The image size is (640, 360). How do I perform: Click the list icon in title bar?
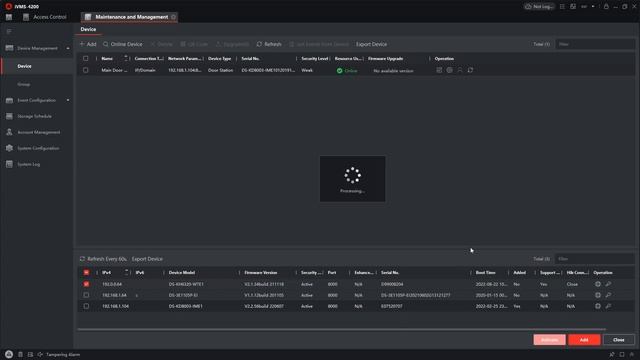coord(562,7)
